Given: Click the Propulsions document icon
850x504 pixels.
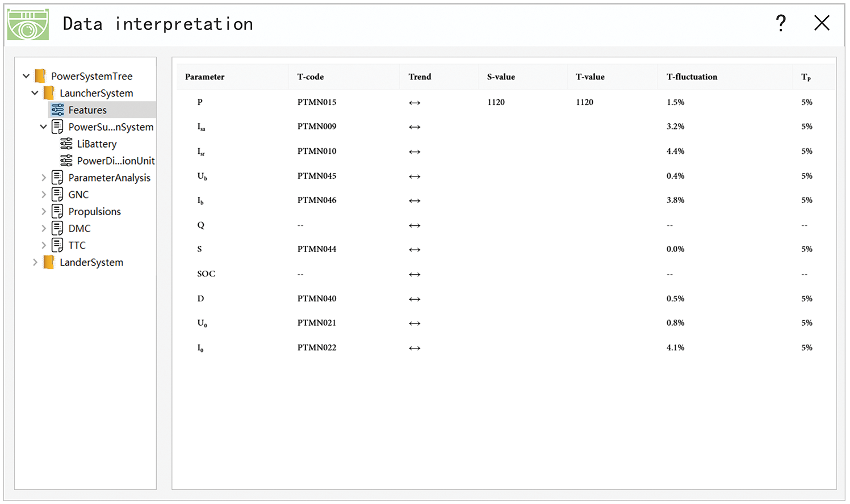Looking at the screenshot, I should point(57,212).
